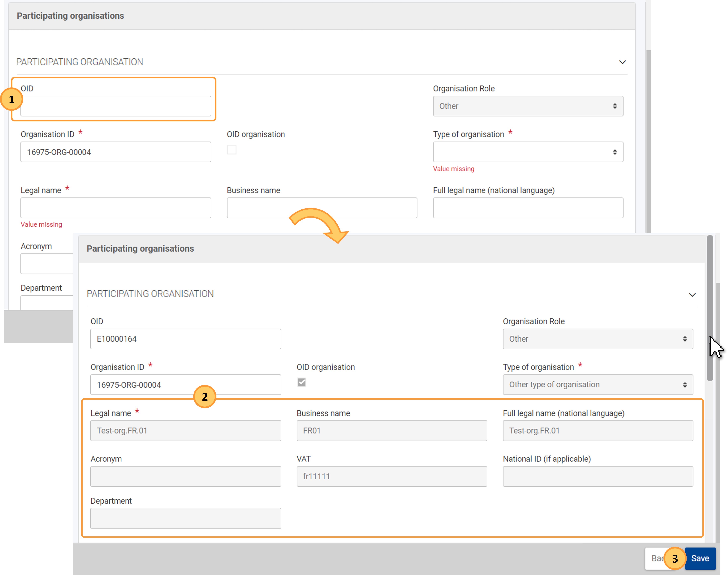The height and width of the screenshot is (575, 728).
Task: Toggle the checked OID organisation checkbox
Action: click(301, 383)
